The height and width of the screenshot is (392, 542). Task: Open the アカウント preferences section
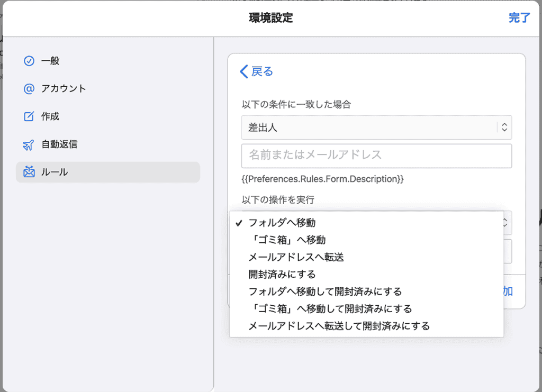click(108, 89)
